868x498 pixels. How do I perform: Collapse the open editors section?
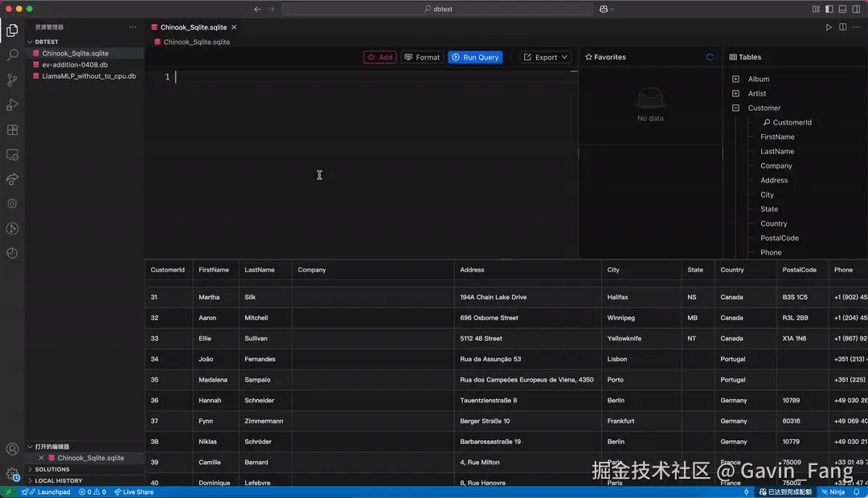[x=30, y=447]
